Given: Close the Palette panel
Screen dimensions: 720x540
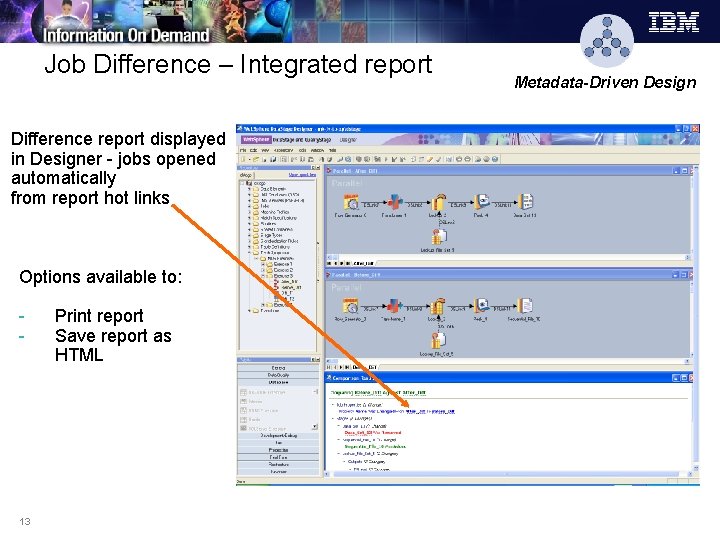Looking at the screenshot, I should 316,360.
